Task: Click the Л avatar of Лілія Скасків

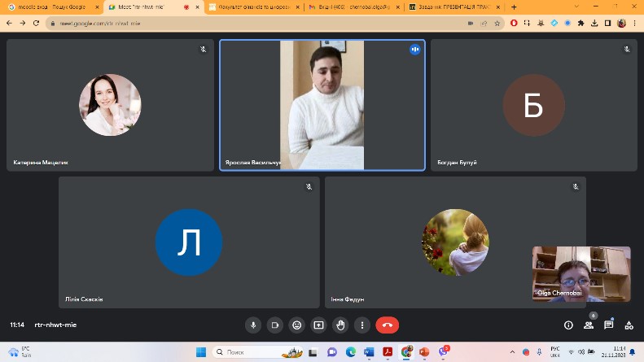Action: (189, 242)
